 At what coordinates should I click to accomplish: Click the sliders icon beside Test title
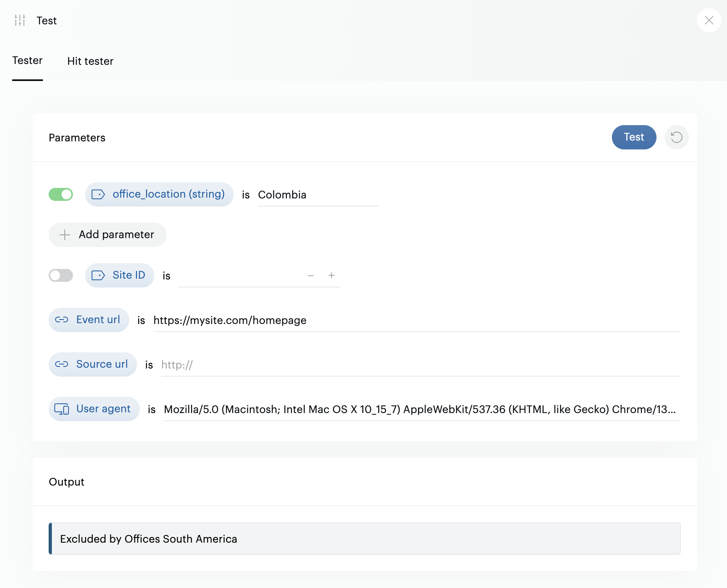(20, 20)
